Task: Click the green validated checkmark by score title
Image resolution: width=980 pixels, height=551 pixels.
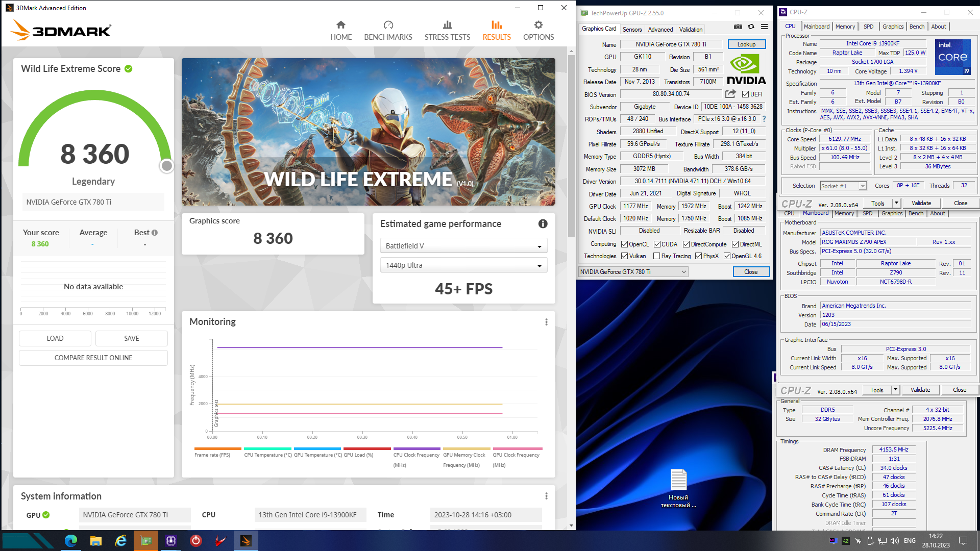Action: click(129, 69)
